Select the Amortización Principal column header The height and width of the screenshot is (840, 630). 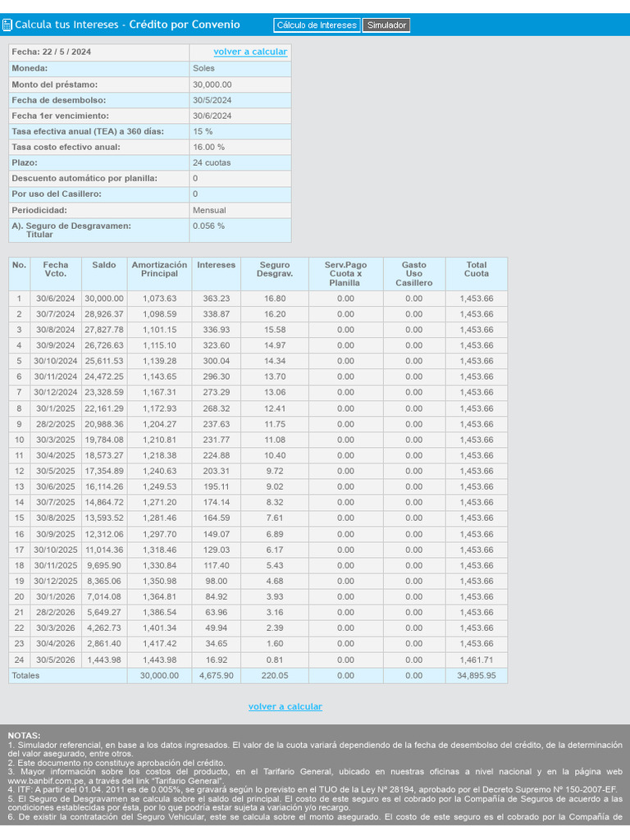point(159,269)
